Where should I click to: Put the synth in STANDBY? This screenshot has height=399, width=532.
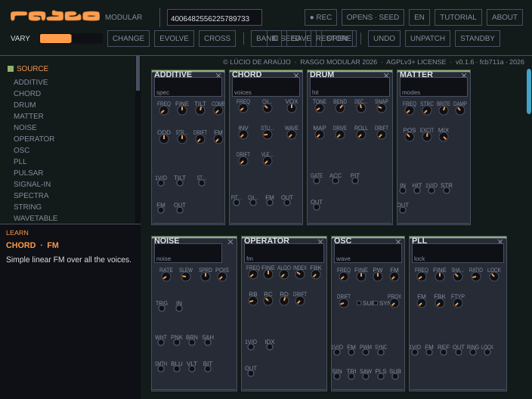478,39
